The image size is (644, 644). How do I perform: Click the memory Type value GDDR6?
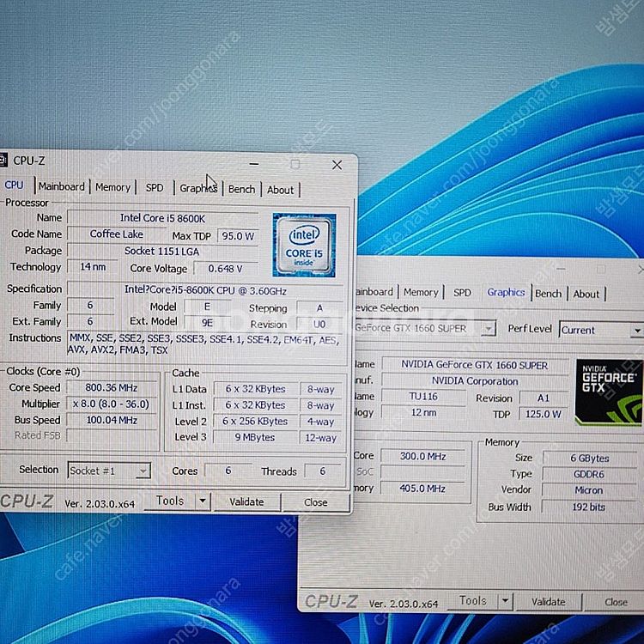pyautogui.click(x=589, y=474)
